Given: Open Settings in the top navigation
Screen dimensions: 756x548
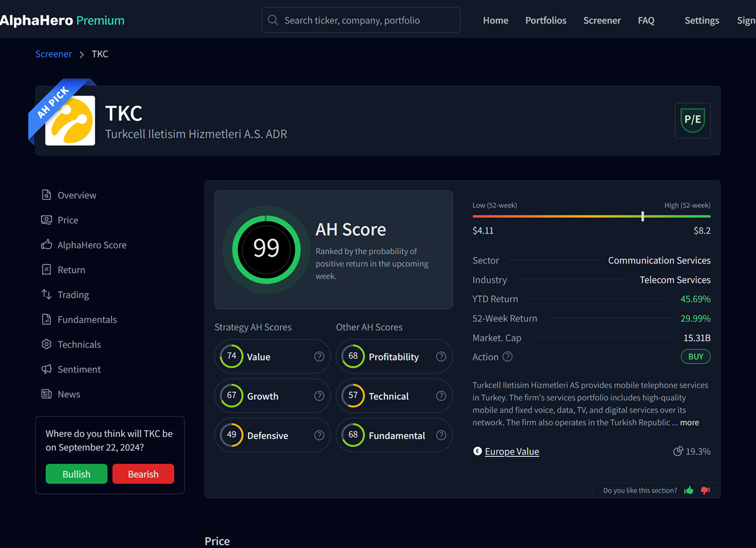Looking at the screenshot, I should (x=702, y=20).
